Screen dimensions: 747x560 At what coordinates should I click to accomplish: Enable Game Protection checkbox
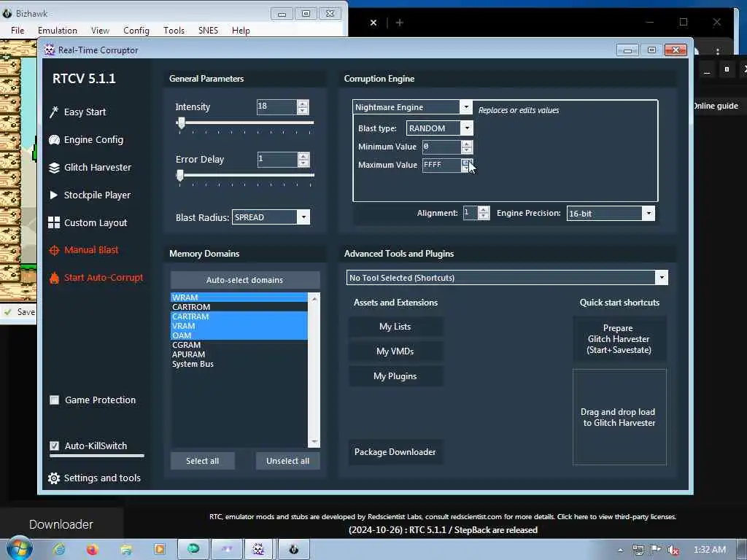[54, 400]
